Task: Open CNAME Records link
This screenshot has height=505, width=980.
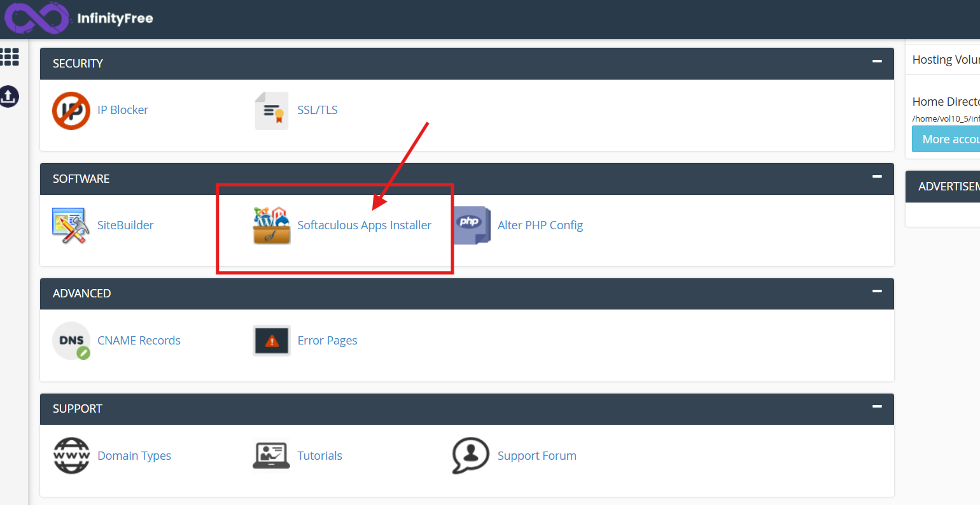Action: (139, 341)
